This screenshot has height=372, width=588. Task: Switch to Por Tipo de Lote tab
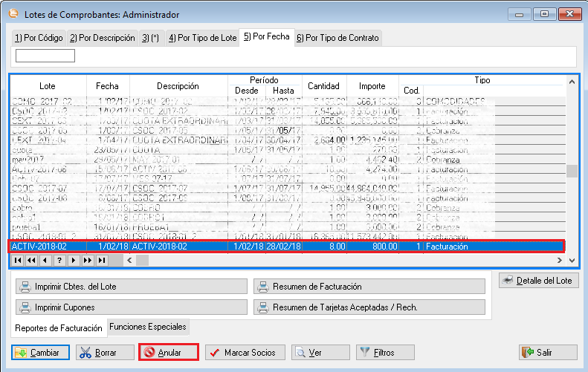point(201,37)
